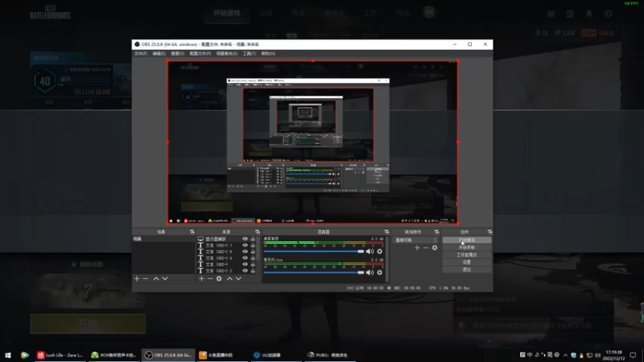Hide the 显示器捕获 display capture source

[245, 239]
